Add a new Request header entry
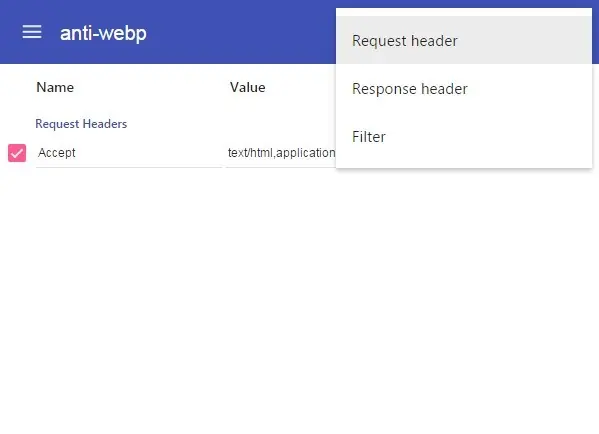 (464, 40)
